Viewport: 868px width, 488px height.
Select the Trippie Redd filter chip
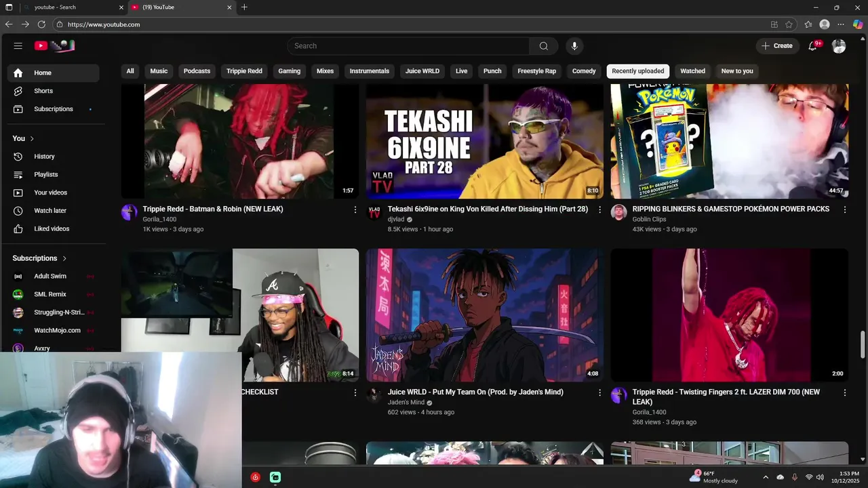(x=244, y=71)
